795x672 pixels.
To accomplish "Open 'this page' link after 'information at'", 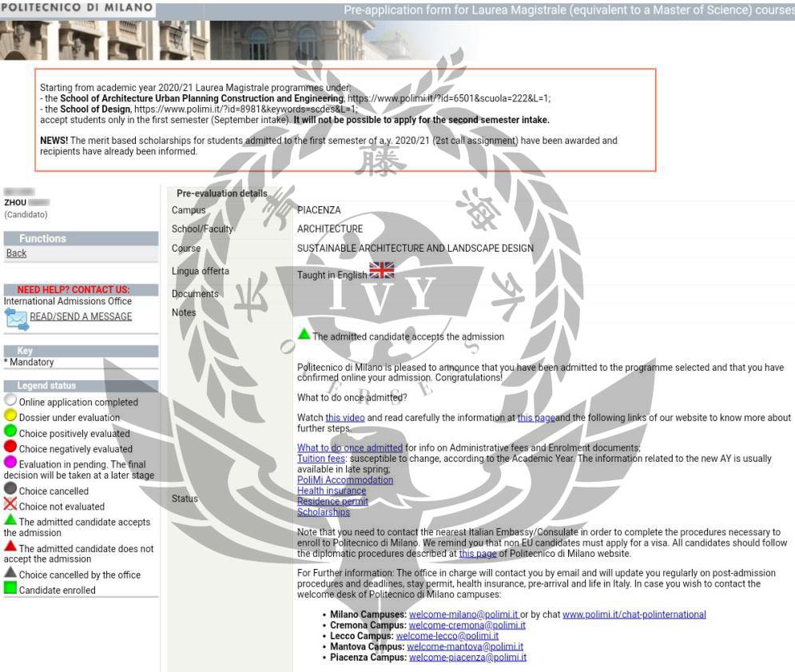I will 536,417.
